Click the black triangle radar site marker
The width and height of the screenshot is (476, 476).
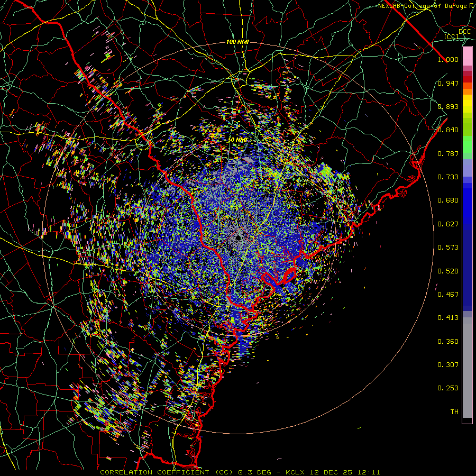point(239,237)
